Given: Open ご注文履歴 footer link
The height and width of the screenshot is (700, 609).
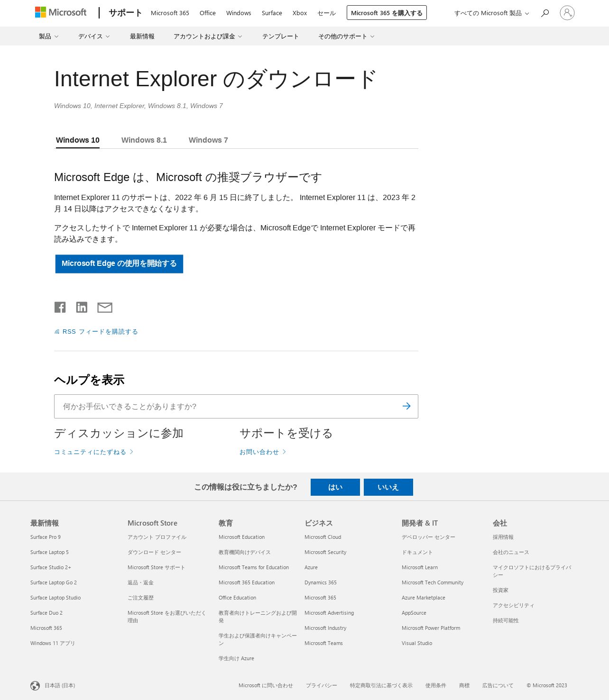Looking at the screenshot, I should pyautogui.click(x=140, y=598).
